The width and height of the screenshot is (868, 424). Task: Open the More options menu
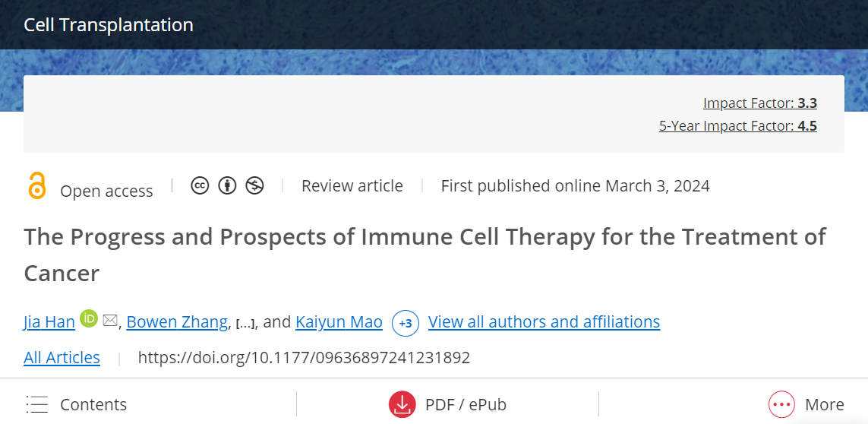tap(806, 404)
